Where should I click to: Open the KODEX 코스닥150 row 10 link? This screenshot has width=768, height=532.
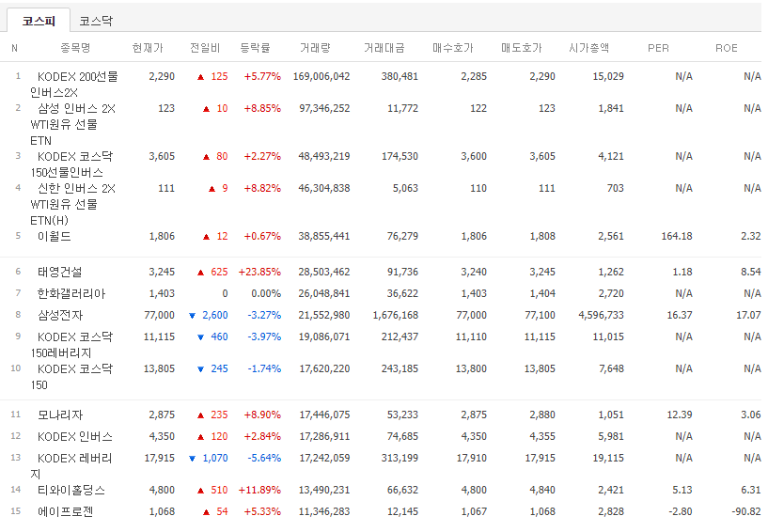[x=71, y=376]
